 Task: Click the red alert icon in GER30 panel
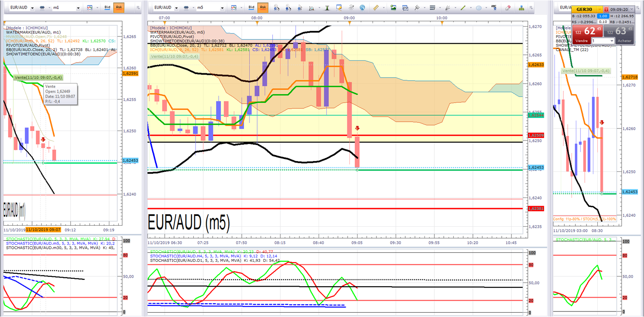click(x=606, y=9)
